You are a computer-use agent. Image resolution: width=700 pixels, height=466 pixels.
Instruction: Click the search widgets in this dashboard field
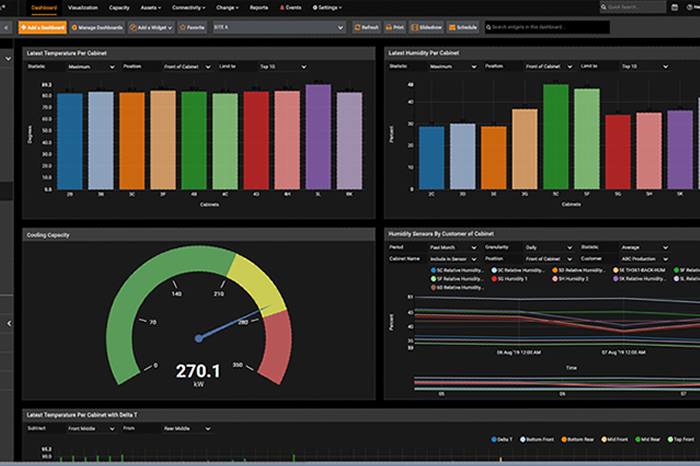click(547, 28)
